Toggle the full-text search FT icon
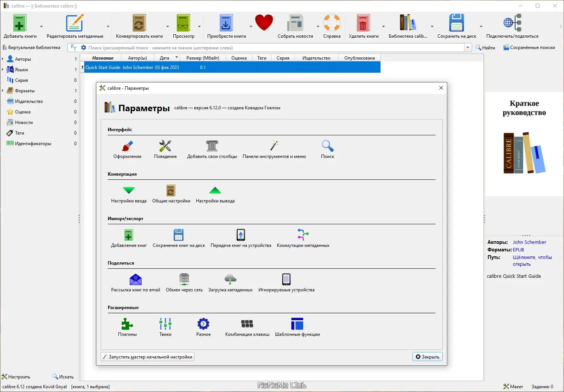Viewport: 564px width, 392px height. (x=73, y=47)
